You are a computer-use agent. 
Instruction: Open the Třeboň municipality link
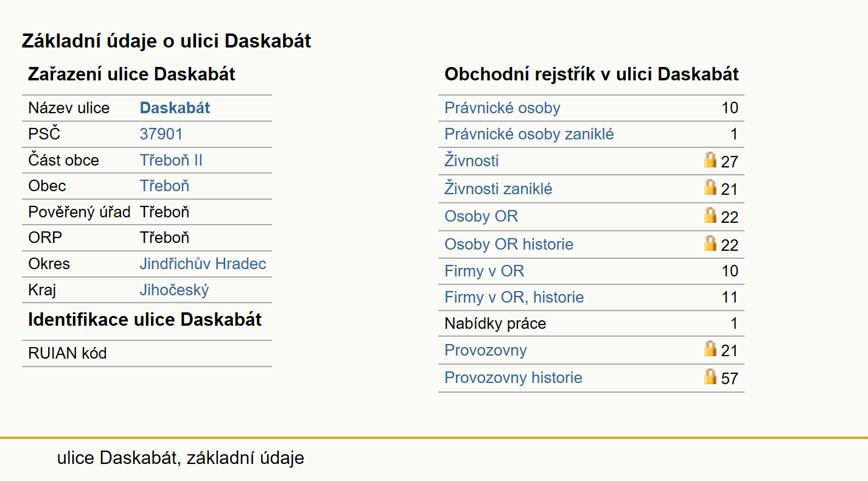click(164, 186)
